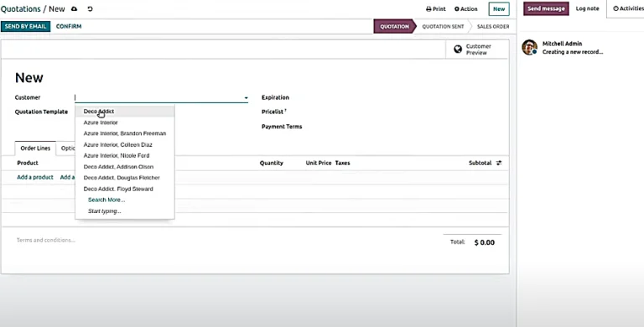Click the Payment Terms field label

(x=282, y=127)
